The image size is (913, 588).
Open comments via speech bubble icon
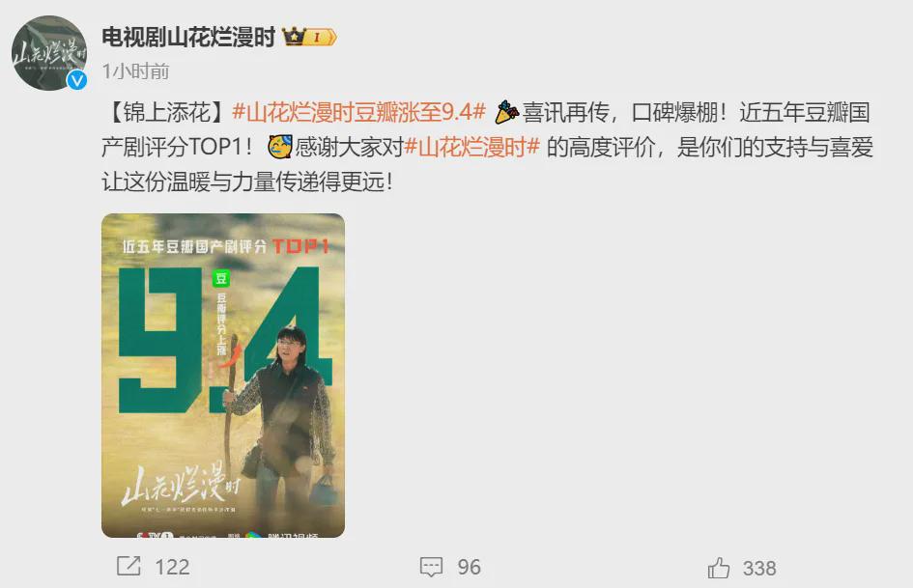pyautogui.click(x=431, y=567)
